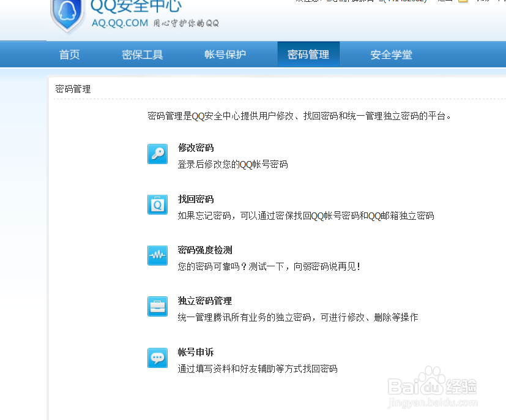Open the 帐号申诉 link
506x420 pixels.
pyautogui.click(x=195, y=352)
